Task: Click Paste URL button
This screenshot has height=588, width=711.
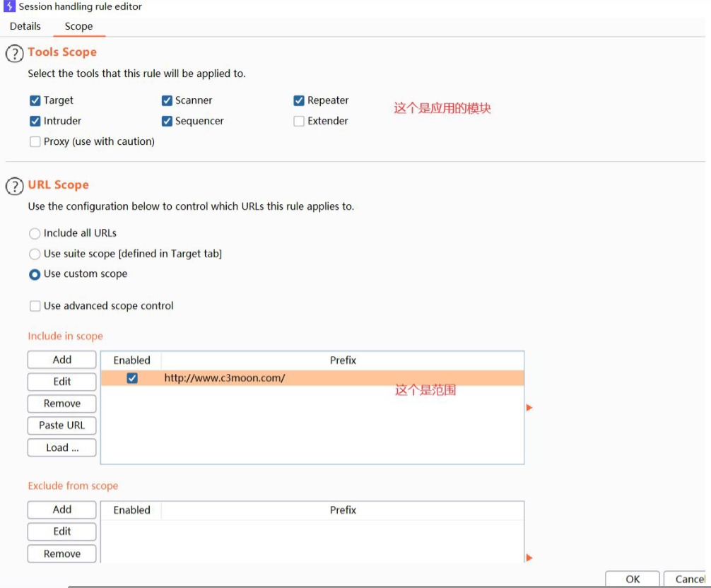Action: (61, 425)
